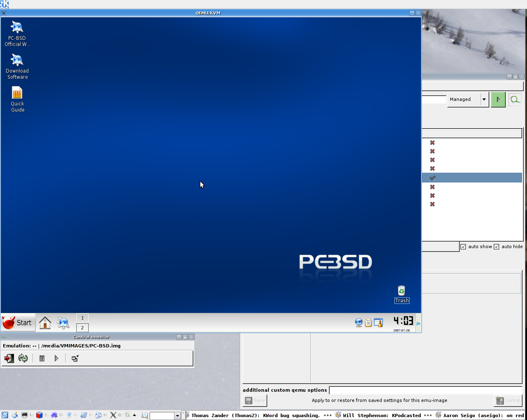Click the X icon taskbar entry
The image size is (527, 420).
pyautogui.click(x=113, y=415)
